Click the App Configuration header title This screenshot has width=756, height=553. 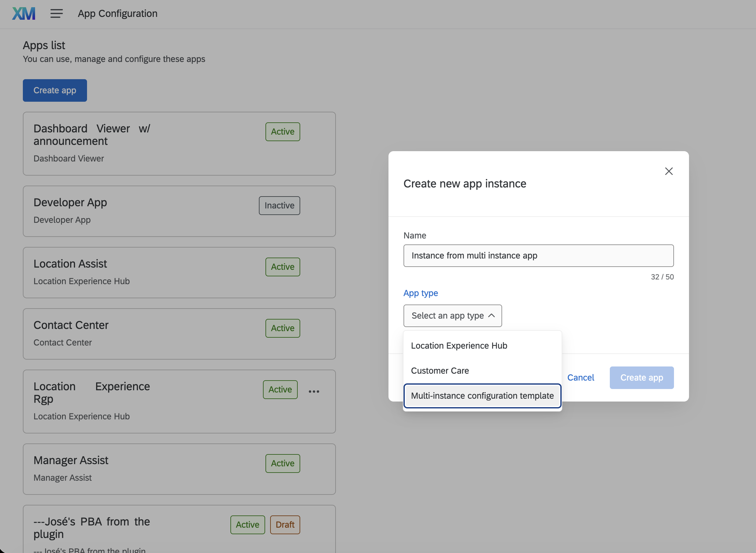coord(117,13)
